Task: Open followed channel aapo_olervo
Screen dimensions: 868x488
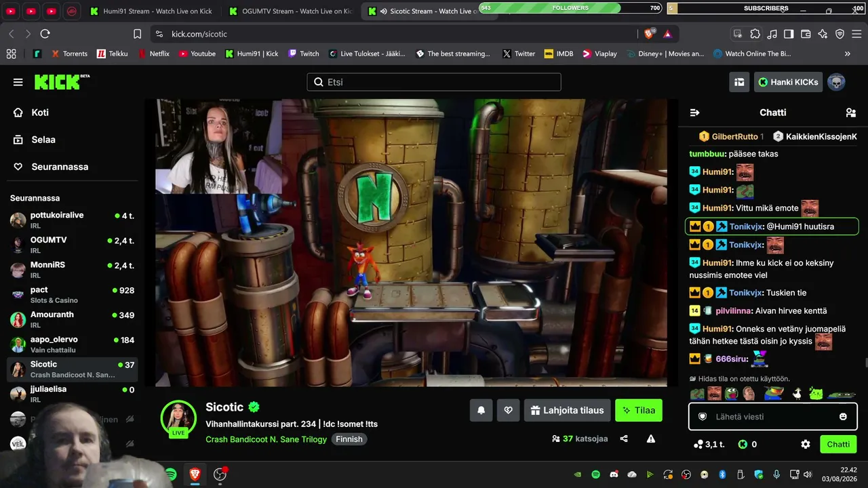Action: point(73,344)
